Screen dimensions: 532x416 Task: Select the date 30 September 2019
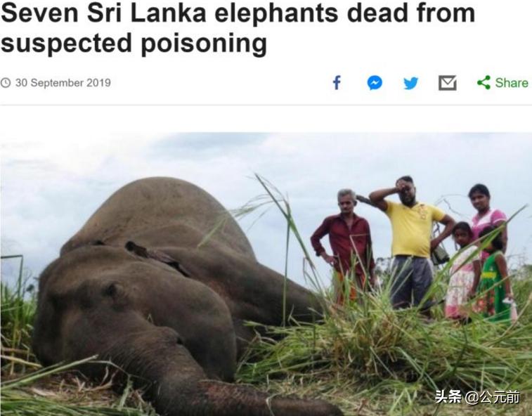point(63,83)
